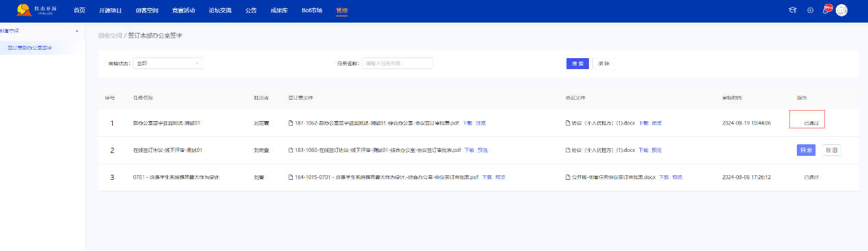Click the plus circle icon in header

tap(810, 10)
